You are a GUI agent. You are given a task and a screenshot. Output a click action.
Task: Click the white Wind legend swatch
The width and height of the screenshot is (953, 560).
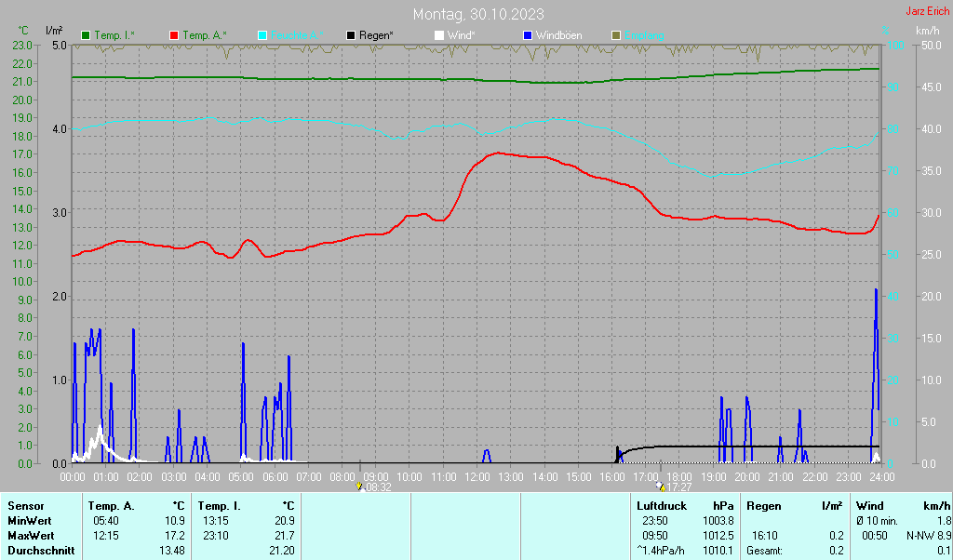(x=439, y=36)
